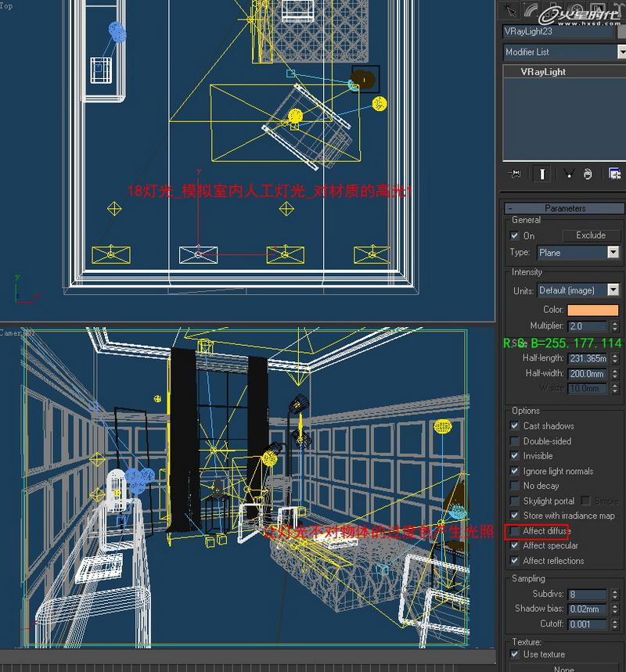The width and height of the screenshot is (626, 672).
Task: Collapse the Parameters rollout header
Action: [564, 208]
